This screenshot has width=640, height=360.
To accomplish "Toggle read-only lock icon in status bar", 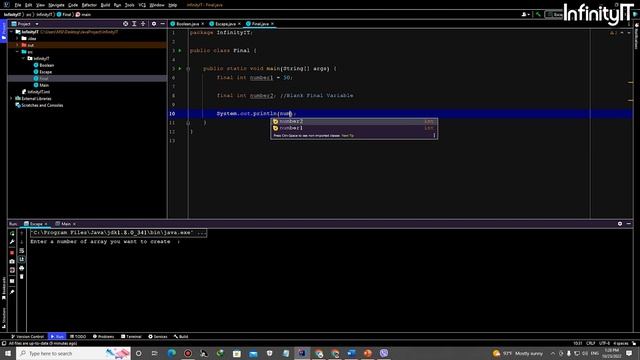I will pos(634,343).
